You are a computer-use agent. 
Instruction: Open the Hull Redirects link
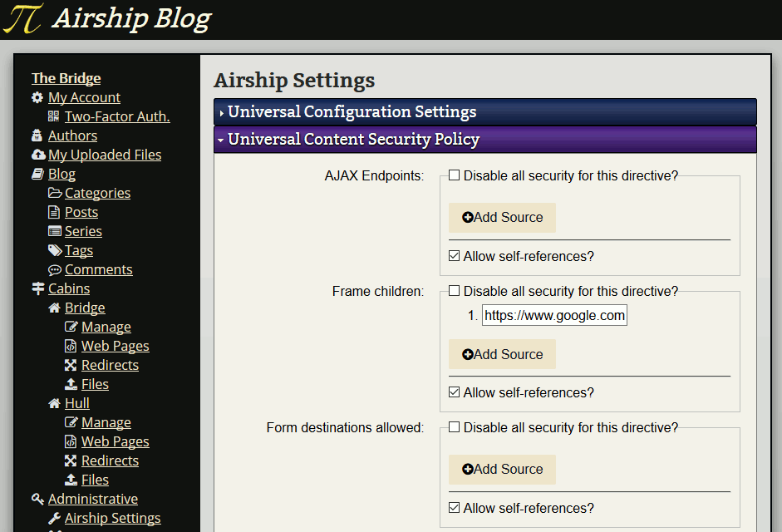click(x=110, y=461)
